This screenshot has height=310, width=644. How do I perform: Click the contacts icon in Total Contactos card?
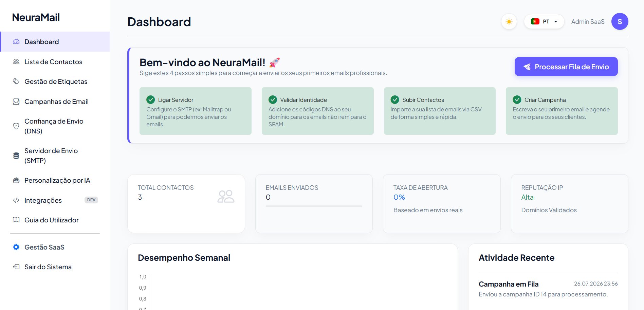pyautogui.click(x=226, y=197)
